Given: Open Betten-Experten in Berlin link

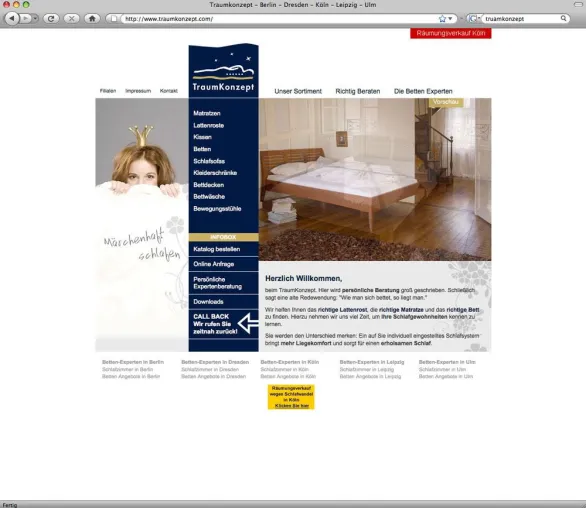Looking at the screenshot, I should pyautogui.click(x=133, y=362).
